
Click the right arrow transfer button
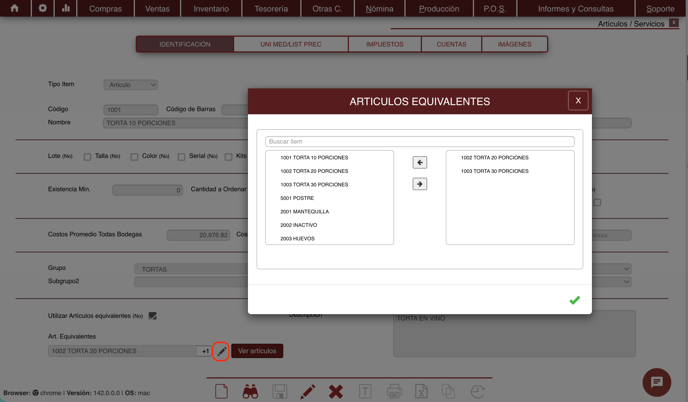[420, 184]
